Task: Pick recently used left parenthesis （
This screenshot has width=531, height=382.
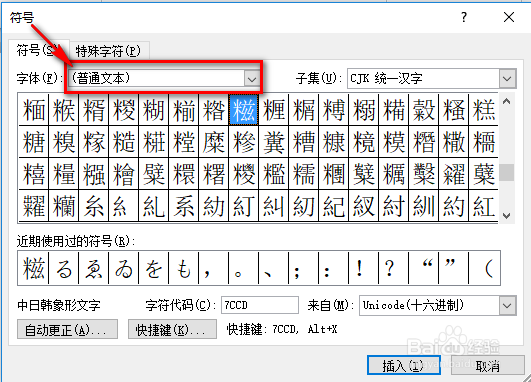Action: pyautogui.click(x=485, y=268)
